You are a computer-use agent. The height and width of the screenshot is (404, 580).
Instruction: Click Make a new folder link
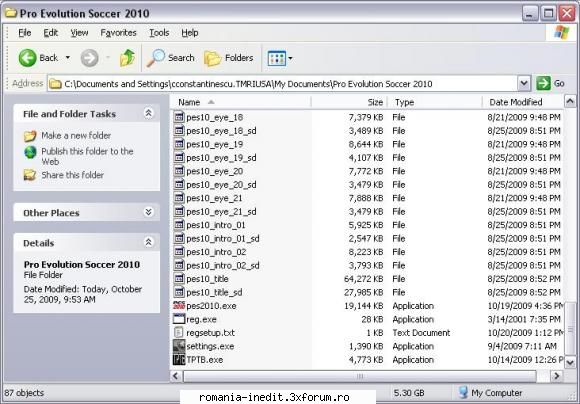[76, 135]
